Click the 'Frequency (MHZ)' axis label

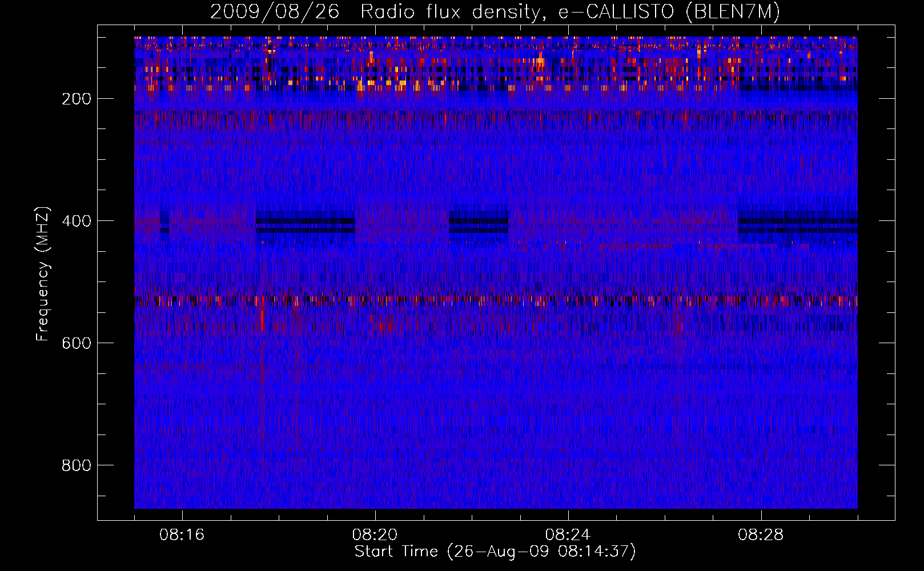[x=43, y=274]
